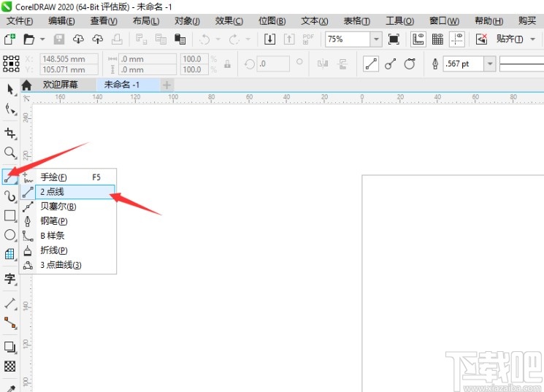Image resolution: width=544 pixels, height=392 pixels.
Task: Click the cloud upload icon
Action: click(98, 39)
